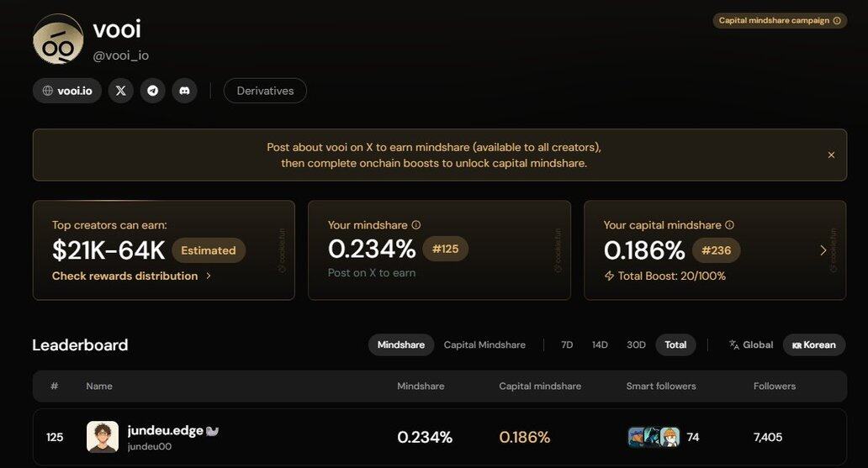The image size is (868, 468).
Task: Select the 7D time range tab
Action: [567, 344]
